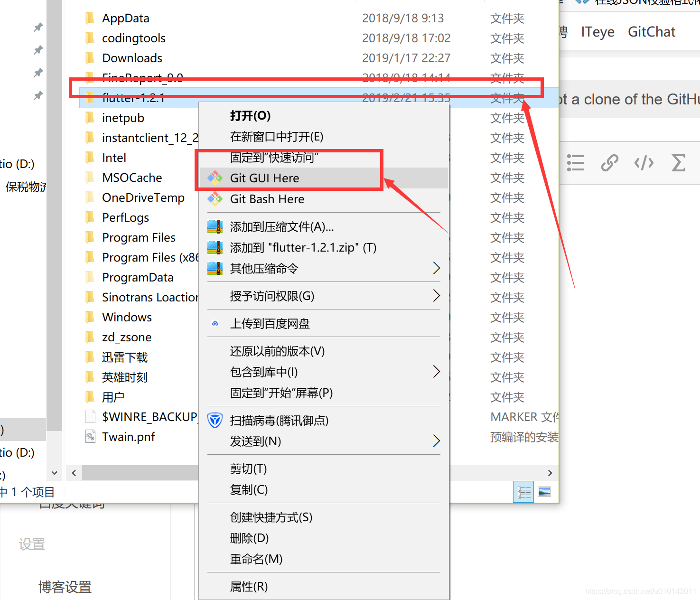Click the folder icon next to 用户

89,397
